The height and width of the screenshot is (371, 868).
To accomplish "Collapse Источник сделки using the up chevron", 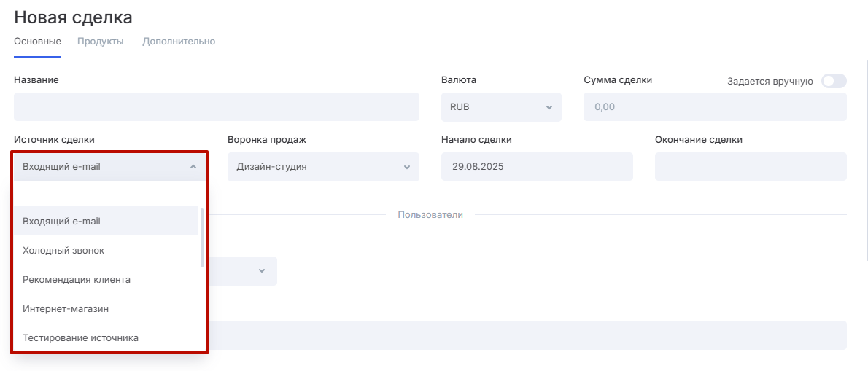I will click(193, 167).
